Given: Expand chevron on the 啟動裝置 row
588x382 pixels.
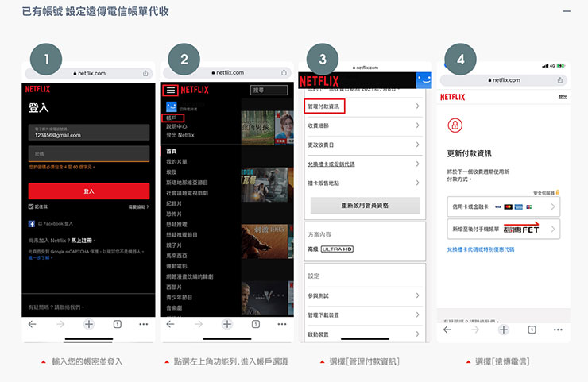Looking at the screenshot, I should (x=417, y=334).
